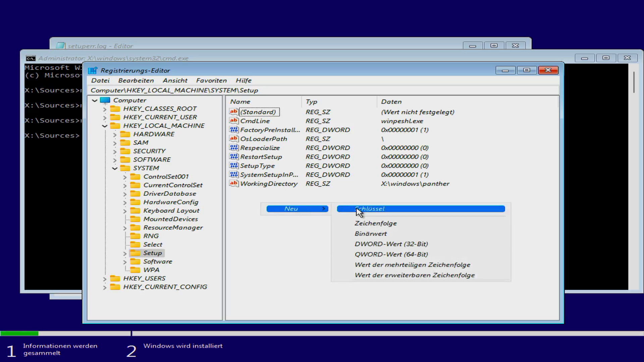Click the RNG folder icon
Viewport: 644px width, 362px height.
(135, 236)
